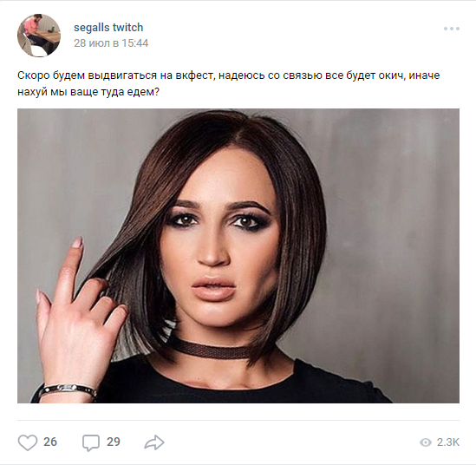Like the post with the heart icon
The width and height of the screenshot is (476, 465).
click(28, 442)
